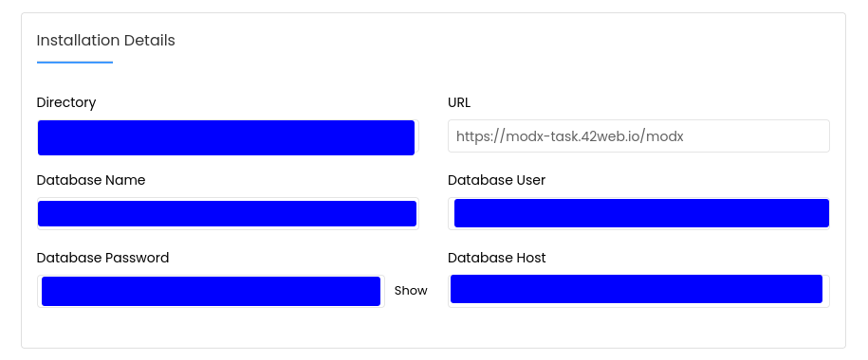Image resolution: width=868 pixels, height=360 pixels.
Task: Click the Database Host label
Action: (496, 258)
